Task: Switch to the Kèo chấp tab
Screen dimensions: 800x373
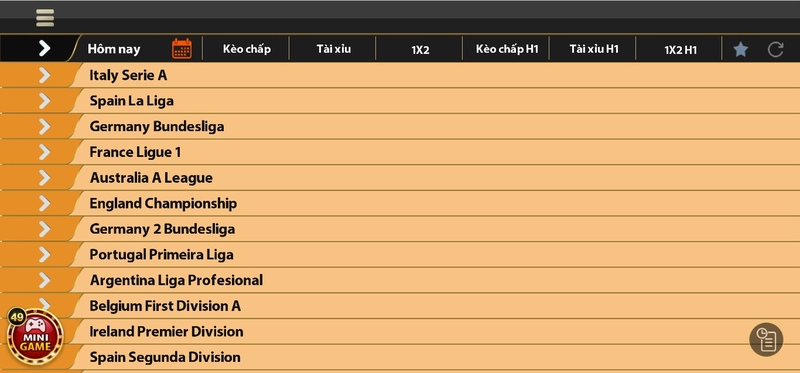Action: 246,49
